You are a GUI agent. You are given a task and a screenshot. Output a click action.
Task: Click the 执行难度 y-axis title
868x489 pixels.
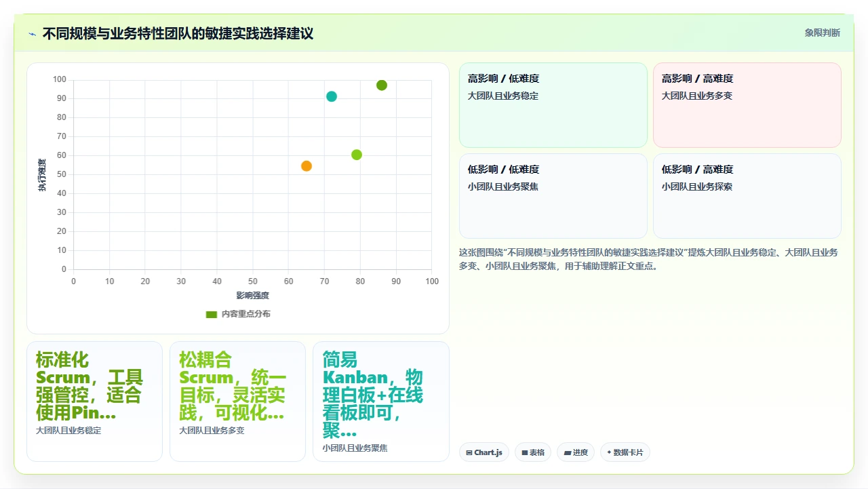pos(42,175)
